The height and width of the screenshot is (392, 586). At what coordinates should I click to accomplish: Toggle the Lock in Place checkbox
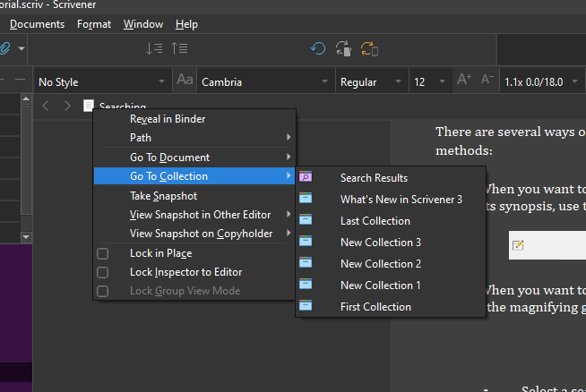[102, 253]
